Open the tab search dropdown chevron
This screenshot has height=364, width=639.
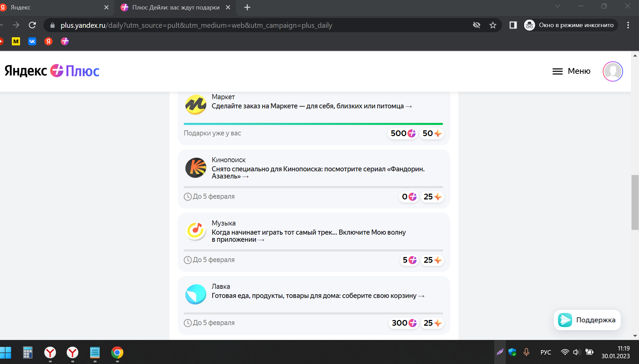(558, 6)
